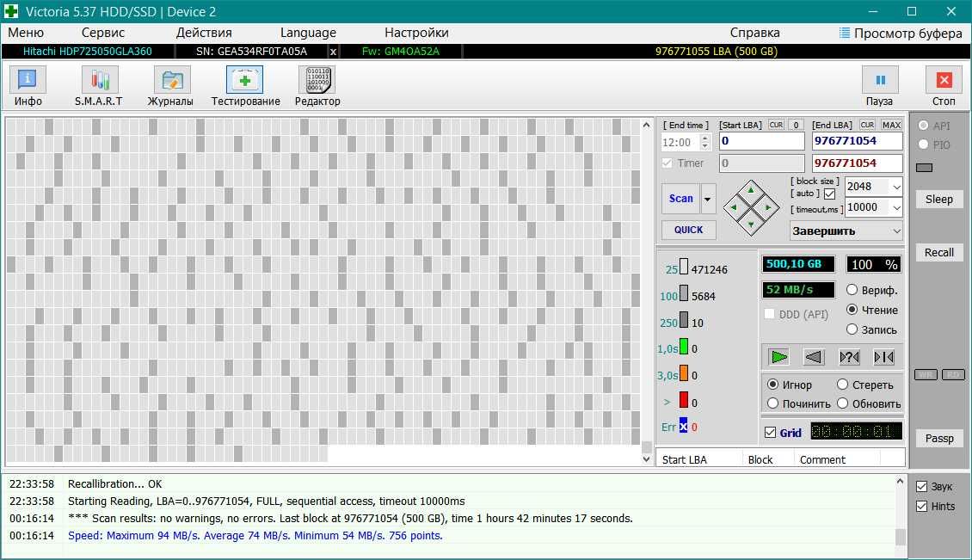972x560 pixels.
Task: Click the butterfly scan mode button
Action: 884,357
